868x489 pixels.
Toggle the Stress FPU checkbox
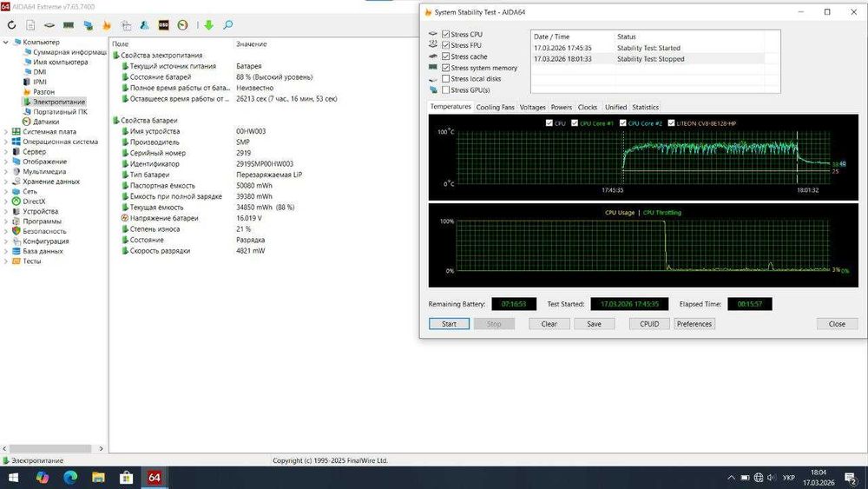click(x=445, y=45)
